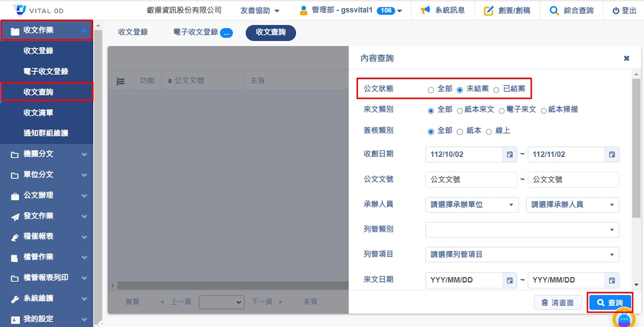
Task: Open the 請選擇列管項目 dropdown
Action: click(x=522, y=255)
